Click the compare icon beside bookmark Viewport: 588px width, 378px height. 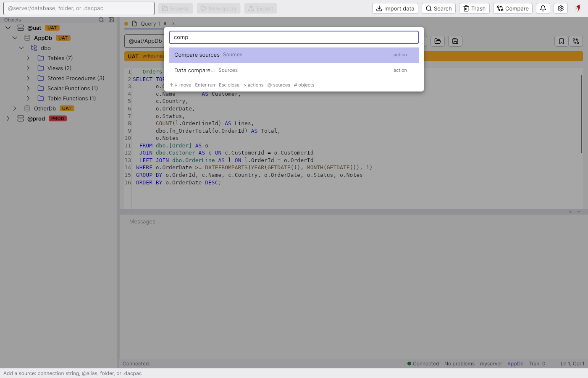click(x=576, y=41)
